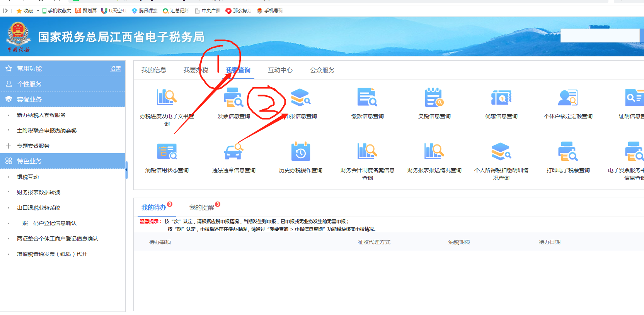Open 办税进度及电子文书查询 icon
This screenshot has height=315, width=644.
pos(167,97)
